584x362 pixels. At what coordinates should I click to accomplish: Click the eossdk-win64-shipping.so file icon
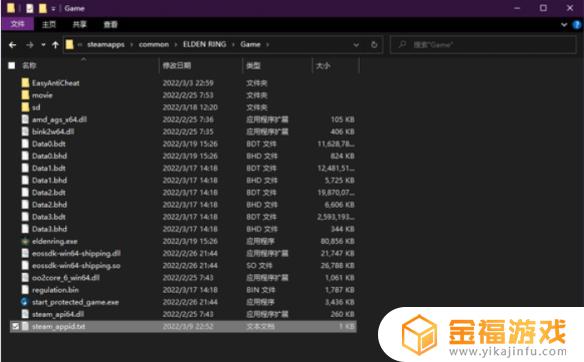click(x=25, y=266)
